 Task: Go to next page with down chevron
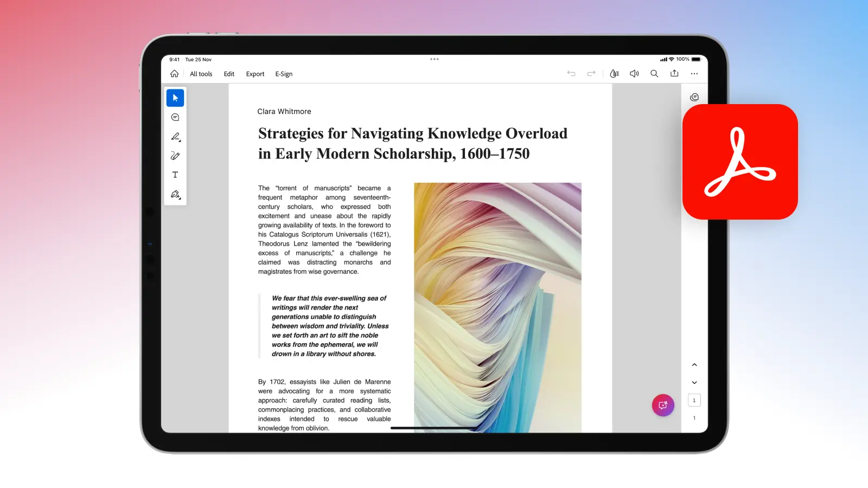694,383
